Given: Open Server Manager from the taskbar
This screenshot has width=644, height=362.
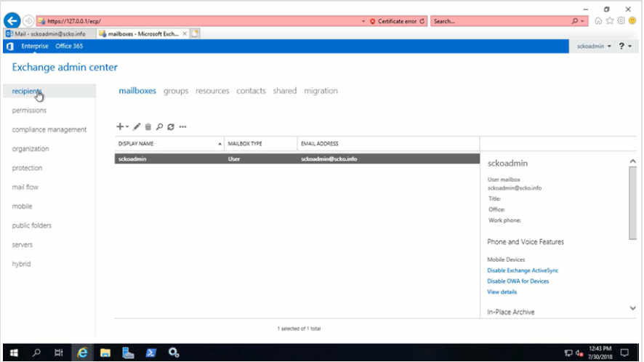Looking at the screenshot, I should pyautogui.click(x=128, y=353).
